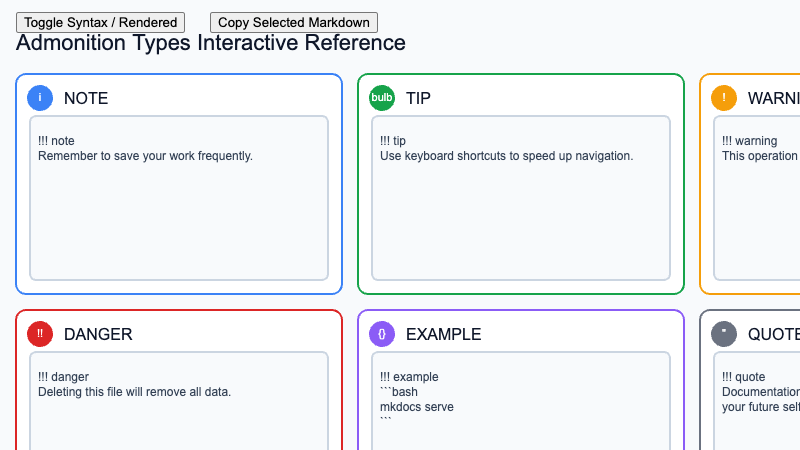Select the TIP card heading
This screenshot has height=450, width=800.
pos(418,98)
